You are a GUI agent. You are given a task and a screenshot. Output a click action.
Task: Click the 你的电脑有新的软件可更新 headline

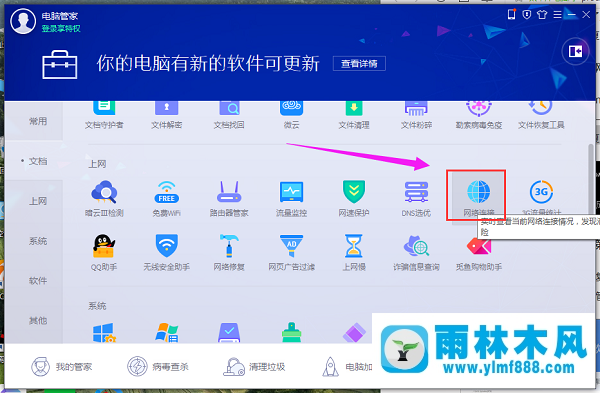click(208, 64)
